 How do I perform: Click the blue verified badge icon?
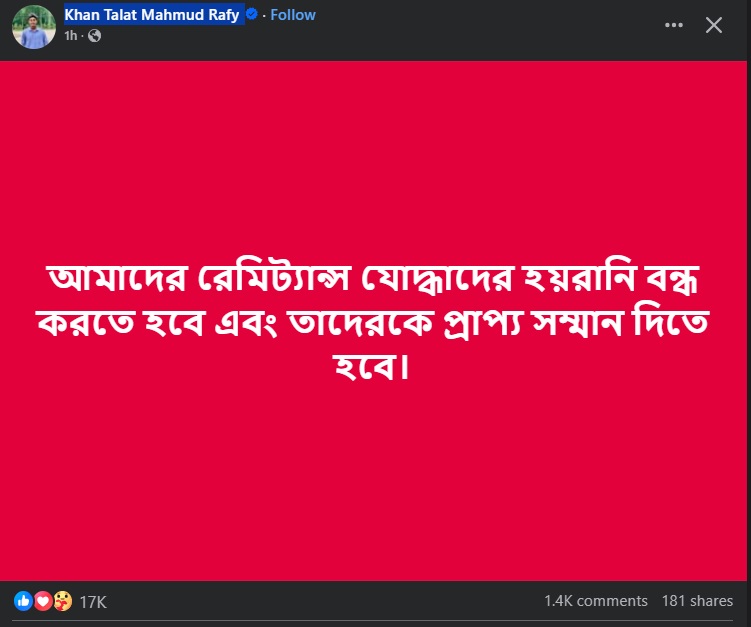(251, 14)
